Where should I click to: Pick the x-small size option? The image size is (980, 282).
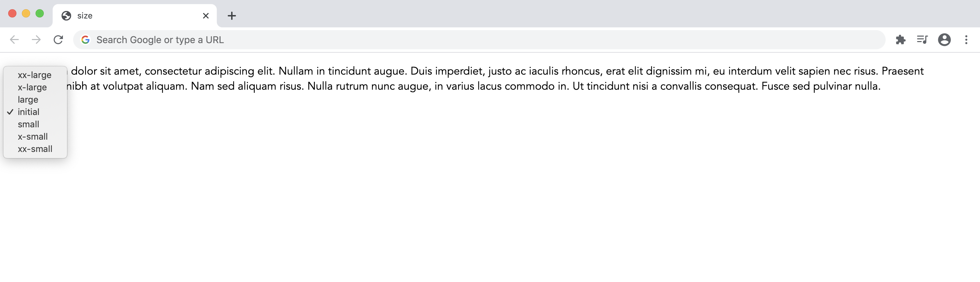coord(33,137)
